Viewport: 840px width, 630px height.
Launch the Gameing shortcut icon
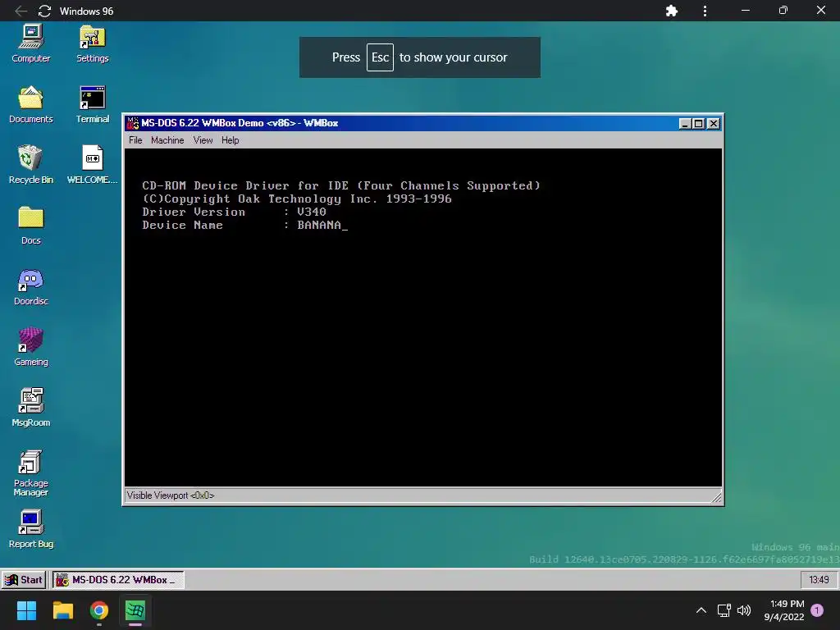click(30, 347)
